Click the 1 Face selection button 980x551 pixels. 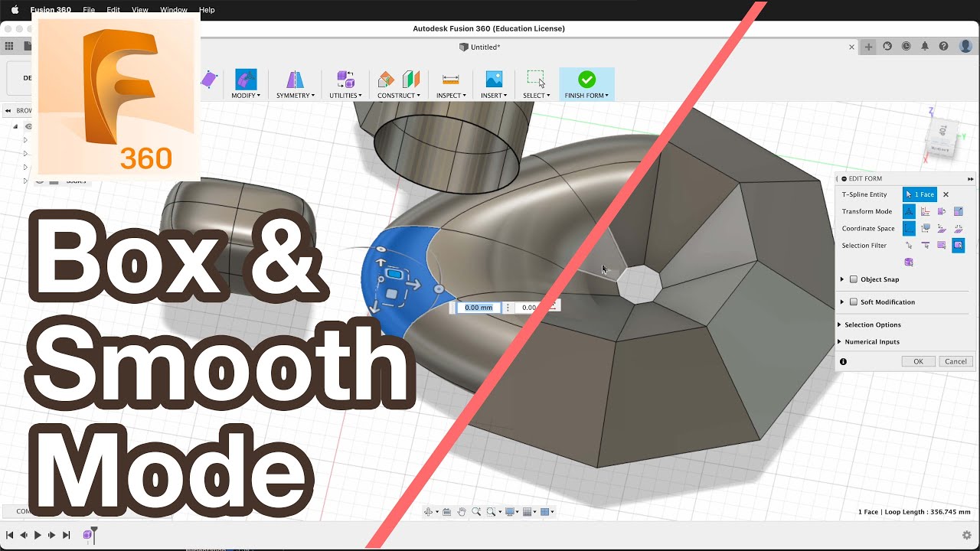point(920,194)
